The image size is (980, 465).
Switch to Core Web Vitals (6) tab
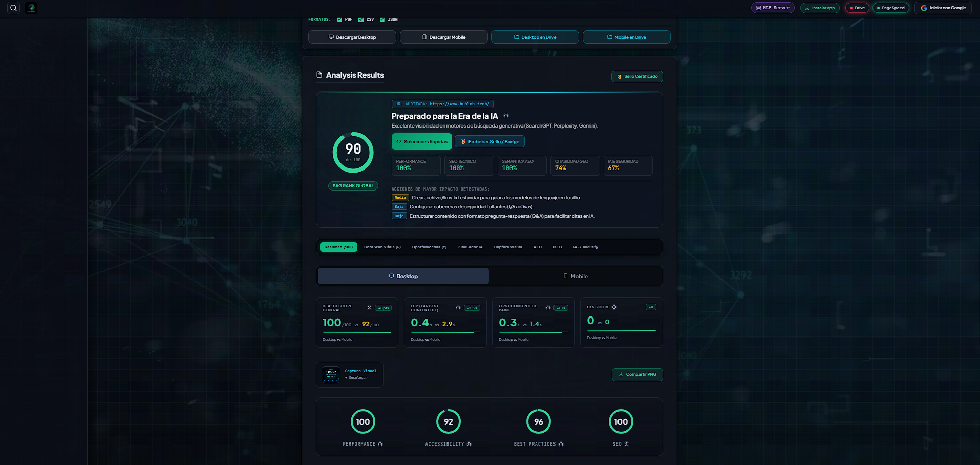382,247
